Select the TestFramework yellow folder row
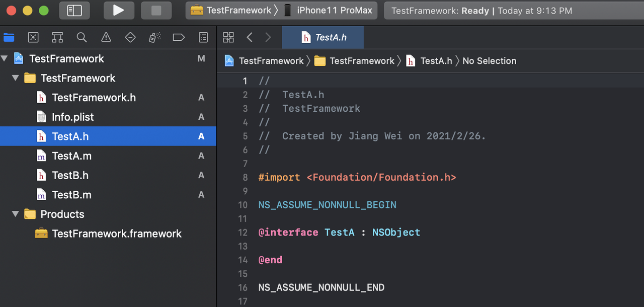Screen dimensions: 644x307 pyautogui.click(x=108, y=78)
